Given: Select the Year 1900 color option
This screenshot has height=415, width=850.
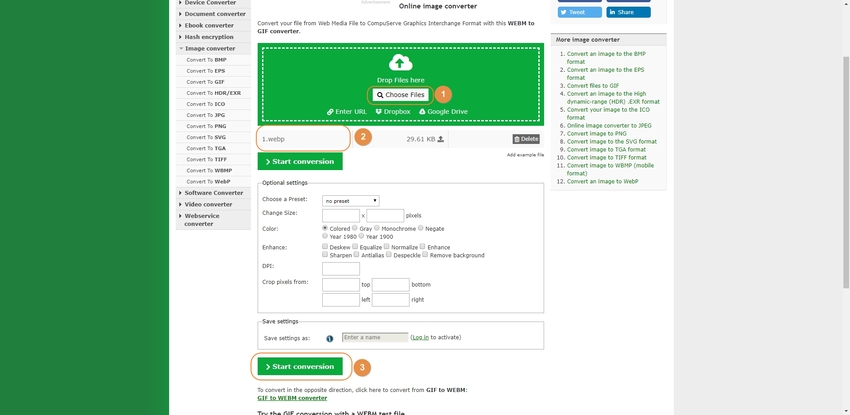Looking at the screenshot, I should (x=361, y=236).
